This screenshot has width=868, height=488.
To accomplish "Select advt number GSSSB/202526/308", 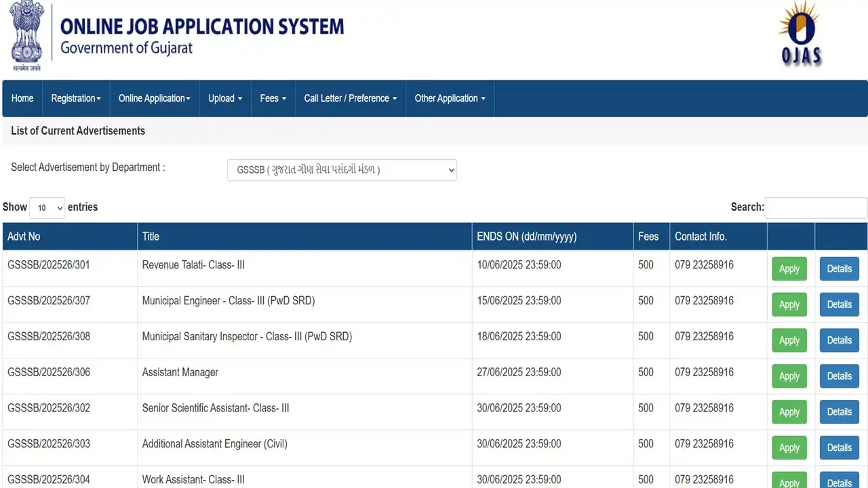I will [49, 337].
